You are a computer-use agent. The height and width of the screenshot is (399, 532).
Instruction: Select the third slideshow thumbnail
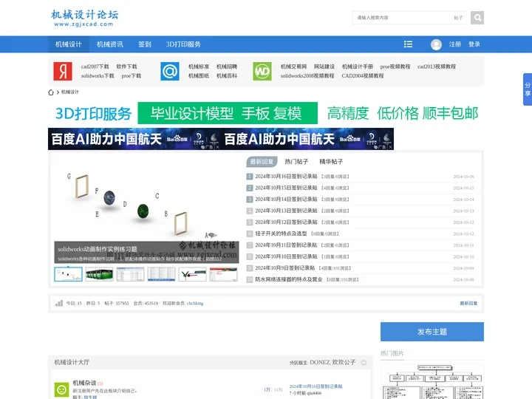[x=130, y=274]
